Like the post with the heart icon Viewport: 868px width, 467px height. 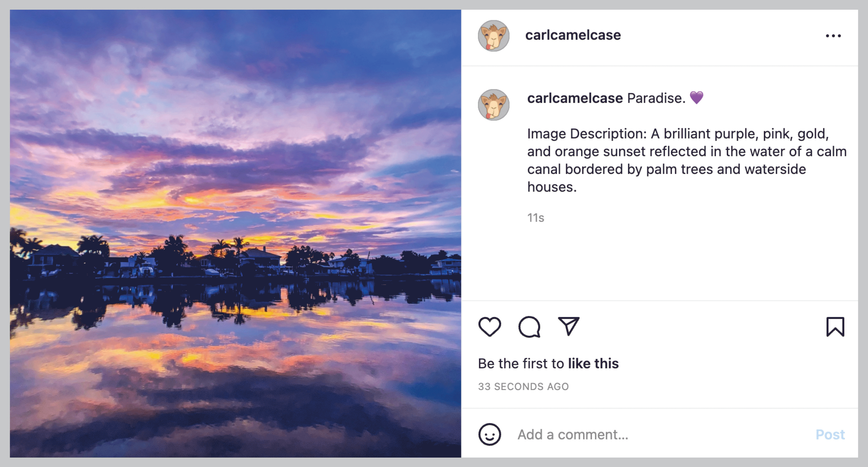pyautogui.click(x=489, y=327)
